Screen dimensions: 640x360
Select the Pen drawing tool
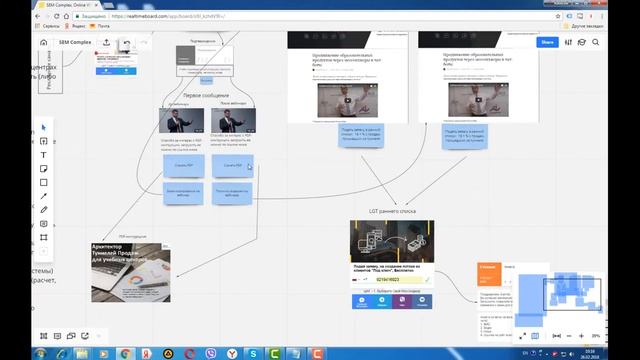coord(44,210)
